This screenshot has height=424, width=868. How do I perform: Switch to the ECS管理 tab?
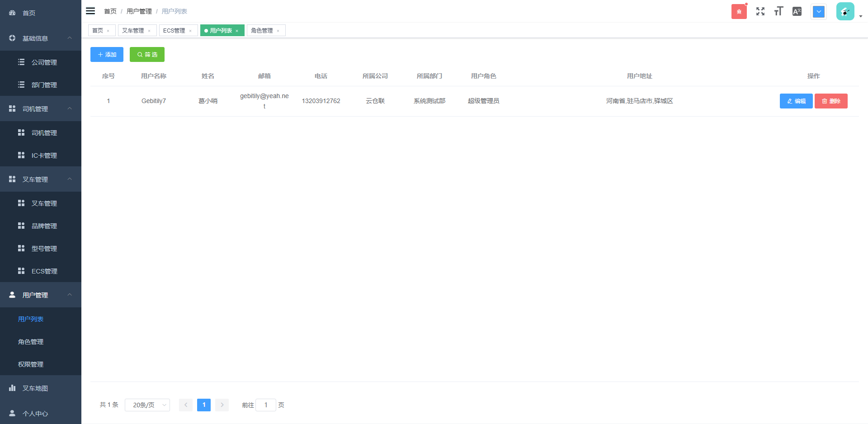pyautogui.click(x=174, y=31)
